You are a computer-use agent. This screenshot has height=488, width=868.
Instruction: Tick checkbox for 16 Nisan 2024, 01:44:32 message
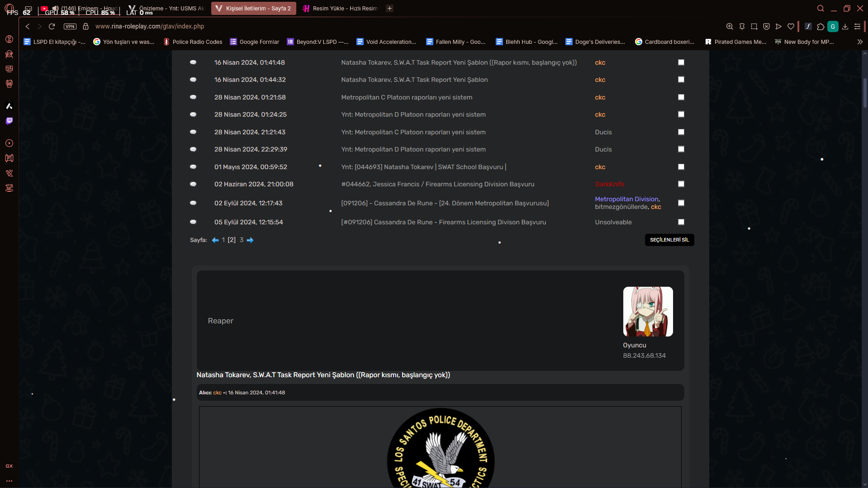click(681, 80)
